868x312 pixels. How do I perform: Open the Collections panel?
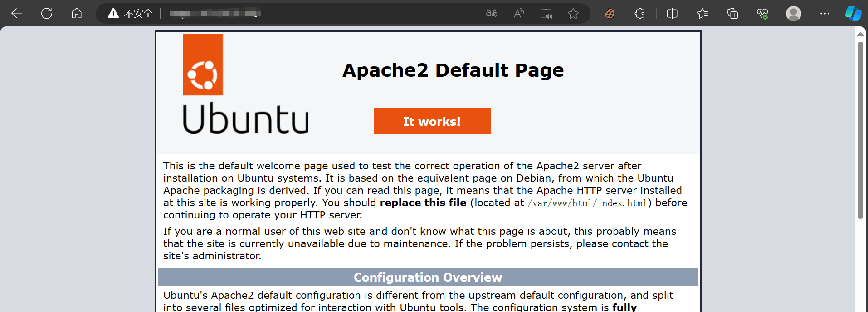(732, 14)
